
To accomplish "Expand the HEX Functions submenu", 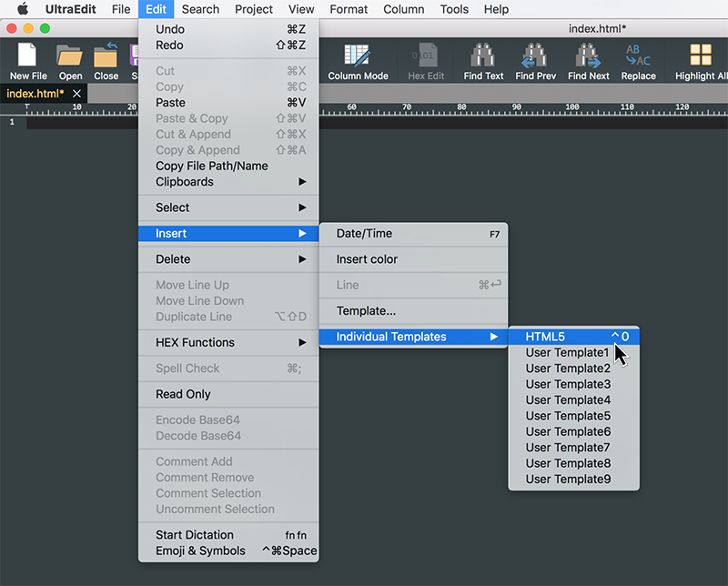I will [x=228, y=342].
